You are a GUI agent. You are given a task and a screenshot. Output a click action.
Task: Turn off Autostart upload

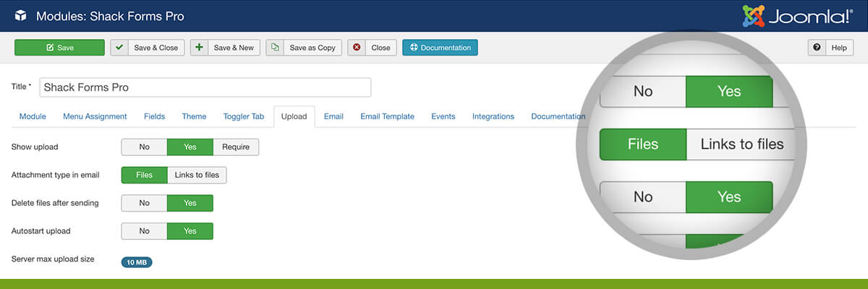(144, 231)
